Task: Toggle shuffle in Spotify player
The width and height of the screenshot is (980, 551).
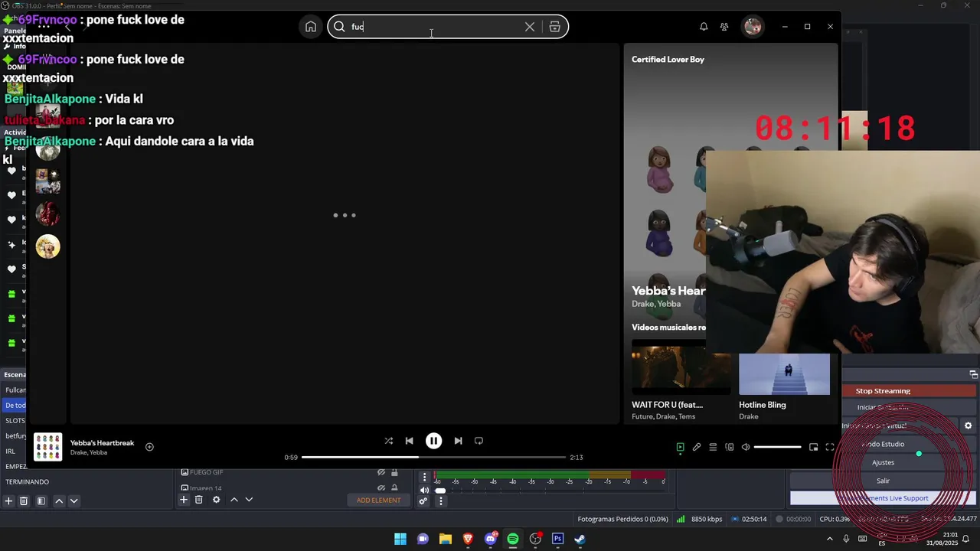Action: click(388, 441)
